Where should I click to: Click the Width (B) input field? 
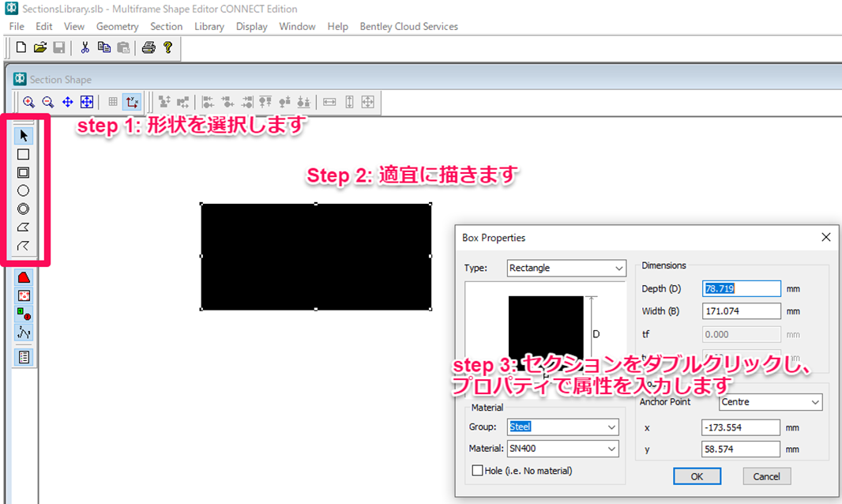tap(741, 311)
